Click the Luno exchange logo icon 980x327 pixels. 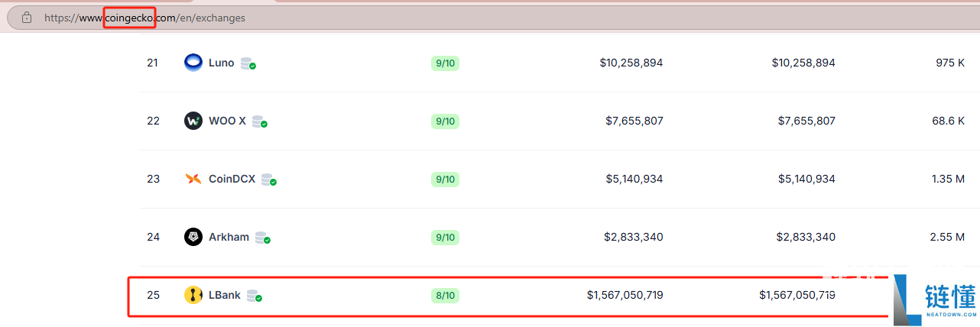pos(193,63)
